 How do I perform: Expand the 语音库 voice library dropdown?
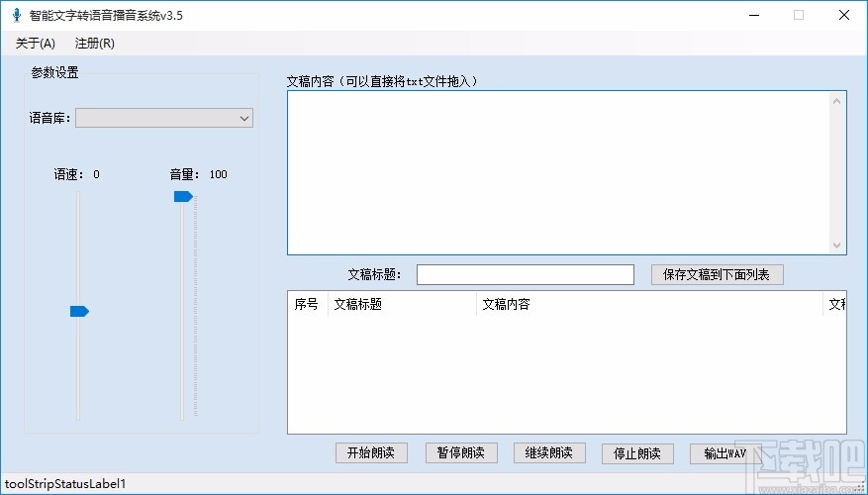164,118
